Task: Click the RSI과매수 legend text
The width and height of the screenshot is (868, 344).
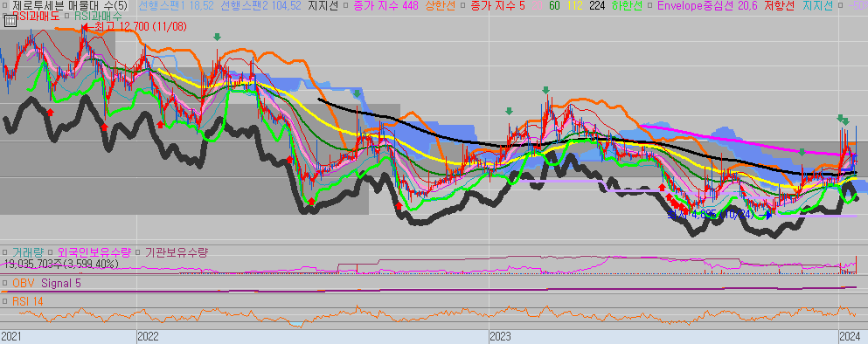Action: pos(97,16)
